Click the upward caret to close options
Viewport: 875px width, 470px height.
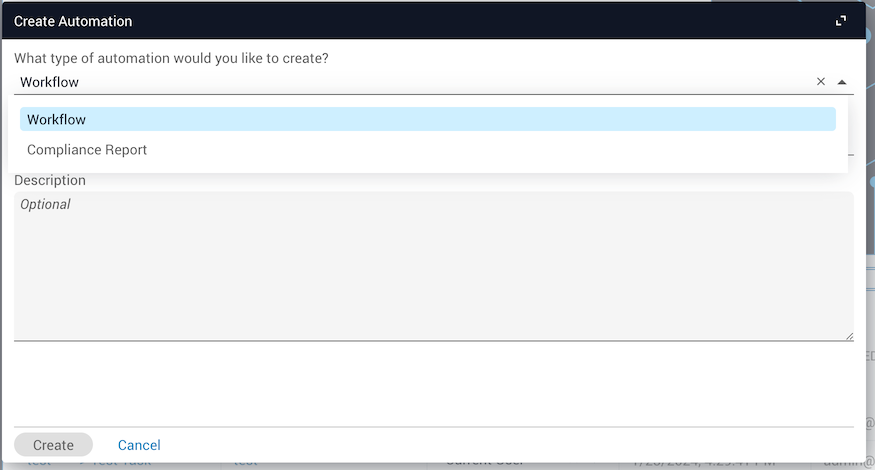point(842,82)
